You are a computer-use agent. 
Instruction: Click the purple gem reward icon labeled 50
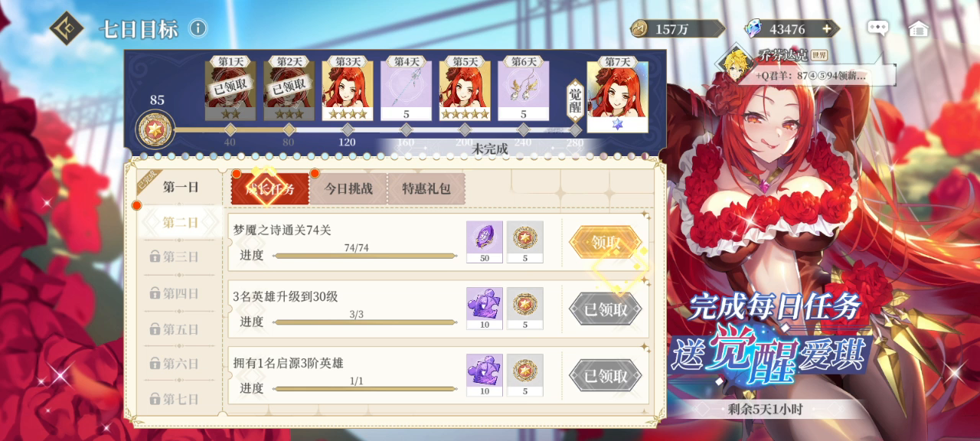(x=485, y=242)
